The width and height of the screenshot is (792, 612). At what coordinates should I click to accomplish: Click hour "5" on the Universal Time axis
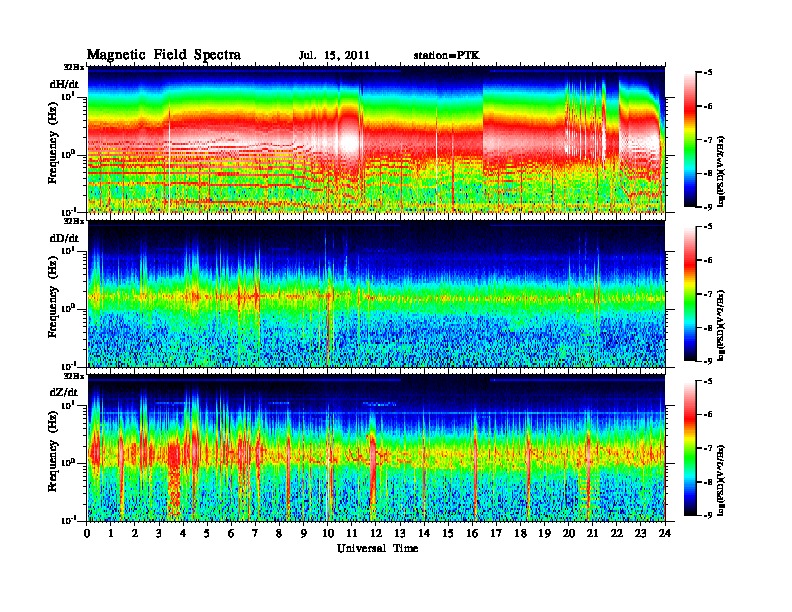click(x=207, y=533)
